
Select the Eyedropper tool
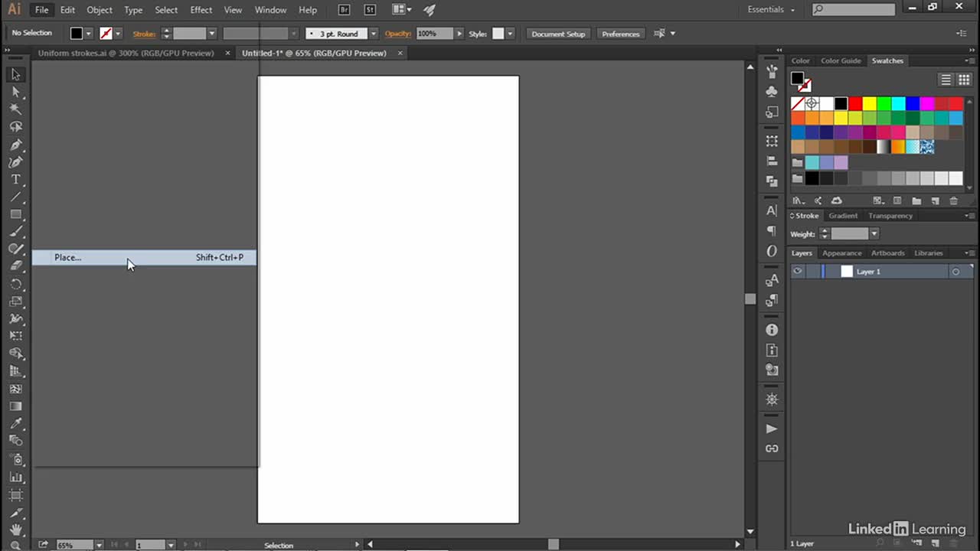click(x=15, y=423)
